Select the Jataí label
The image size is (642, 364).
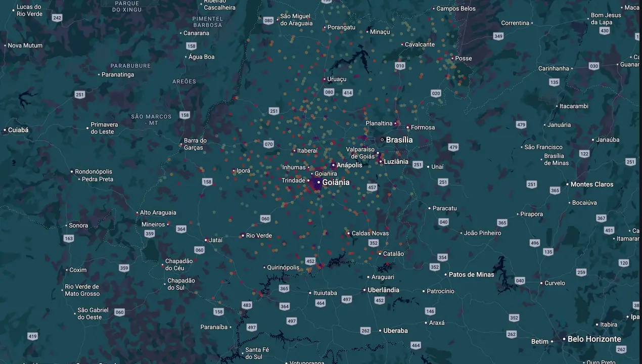(x=216, y=240)
